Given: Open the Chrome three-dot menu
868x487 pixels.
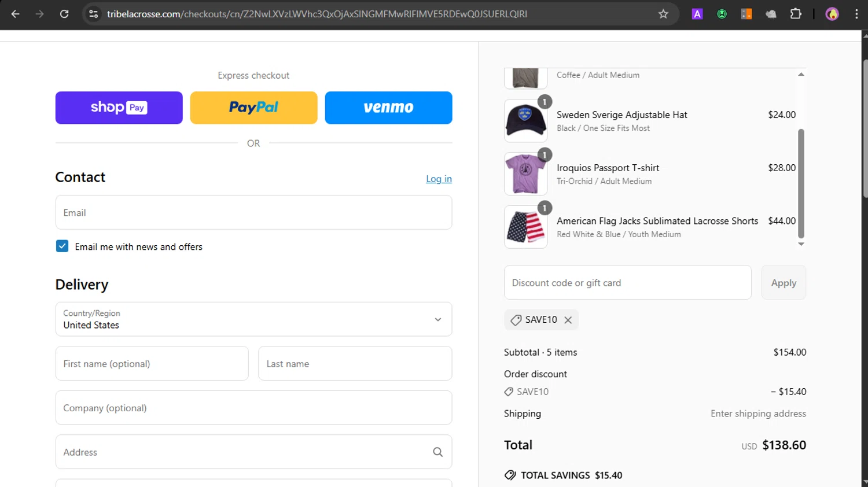Looking at the screenshot, I should 856,14.
